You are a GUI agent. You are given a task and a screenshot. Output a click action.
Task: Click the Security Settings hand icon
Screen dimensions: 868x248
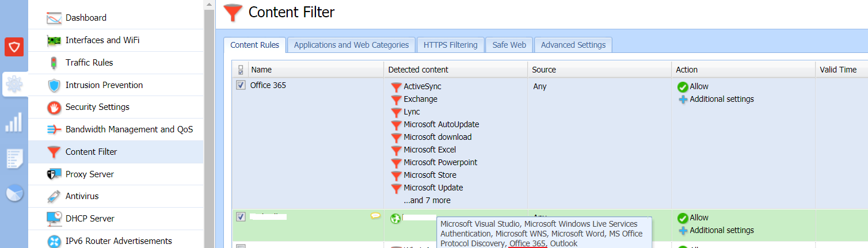(x=54, y=107)
